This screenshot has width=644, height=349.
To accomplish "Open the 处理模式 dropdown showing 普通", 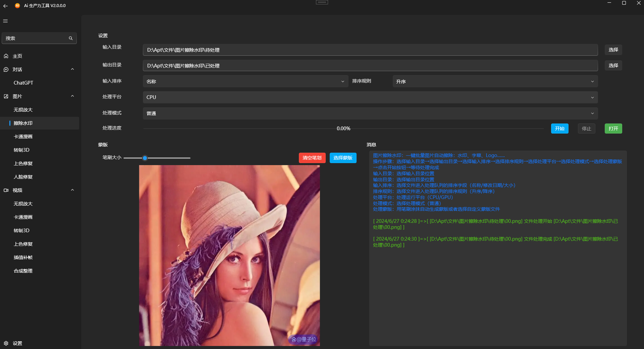I will tap(370, 113).
